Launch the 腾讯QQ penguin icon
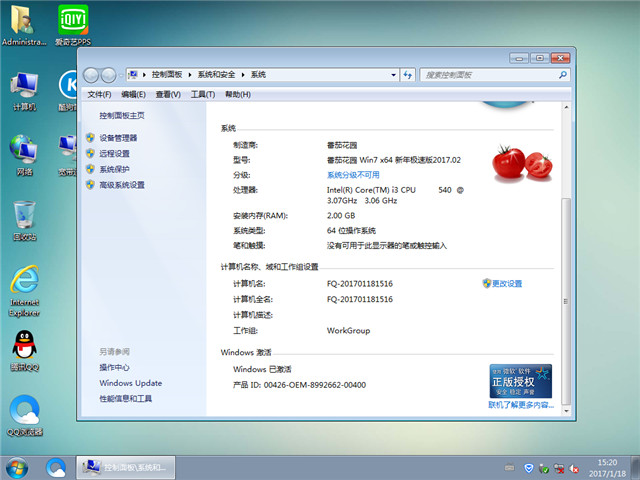The height and width of the screenshot is (480, 640). 24,351
